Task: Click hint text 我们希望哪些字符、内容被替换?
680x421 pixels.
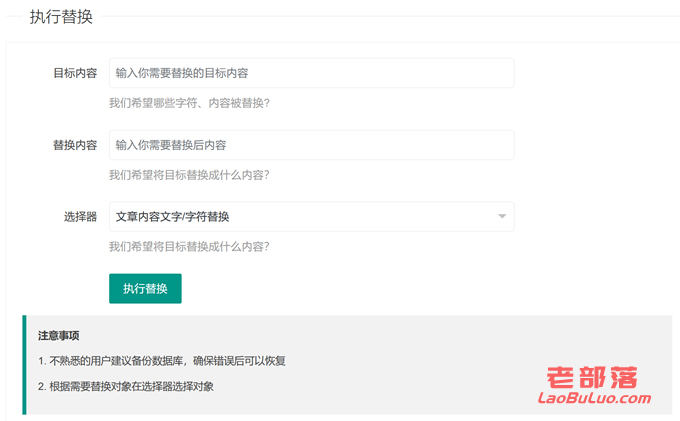Action: coord(189,103)
